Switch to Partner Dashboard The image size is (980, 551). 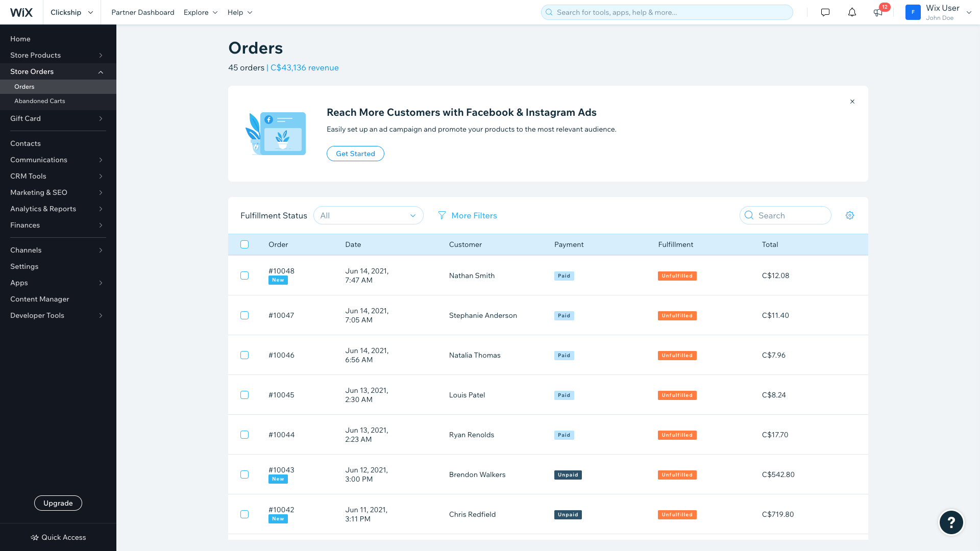[x=143, y=12]
